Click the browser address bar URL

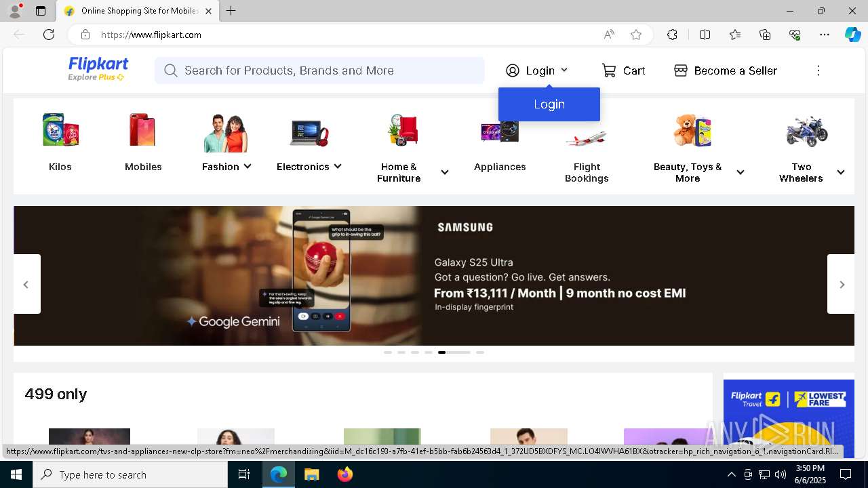(x=151, y=35)
